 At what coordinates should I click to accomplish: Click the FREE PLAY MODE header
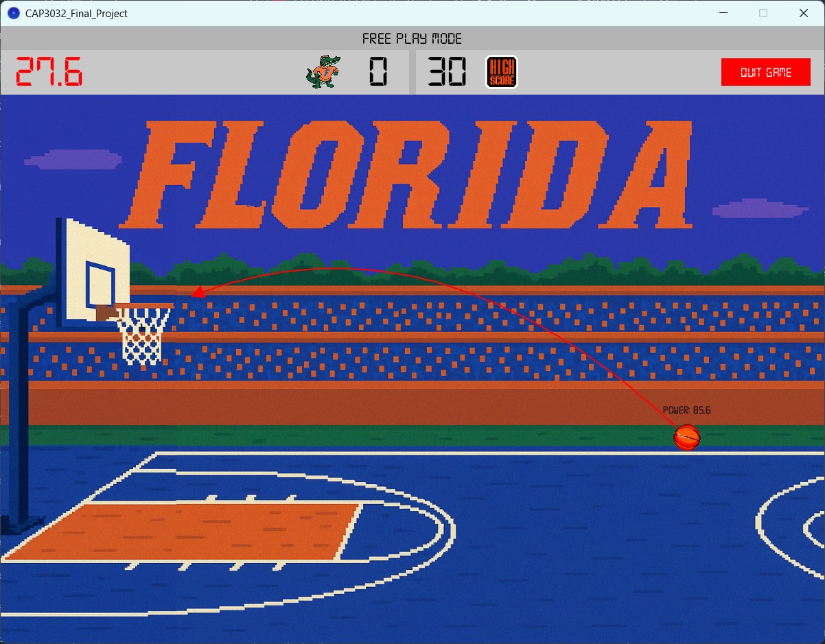412,38
